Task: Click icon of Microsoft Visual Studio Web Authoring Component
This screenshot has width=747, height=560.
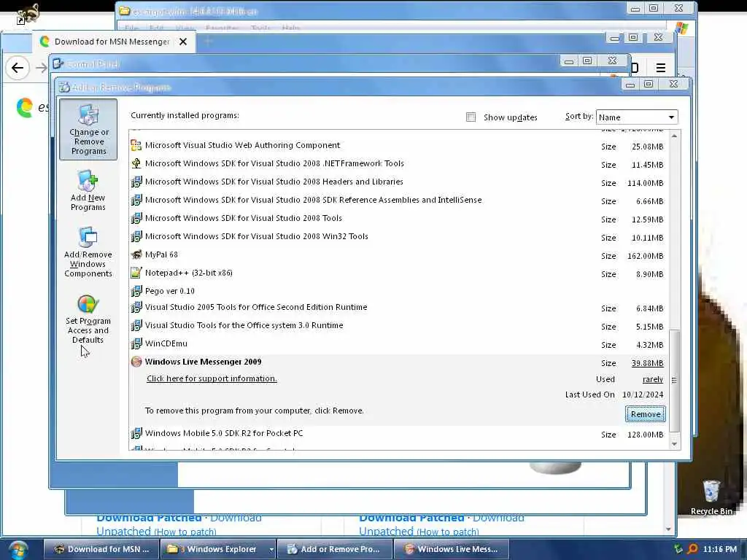Action: click(x=136, y=145)
